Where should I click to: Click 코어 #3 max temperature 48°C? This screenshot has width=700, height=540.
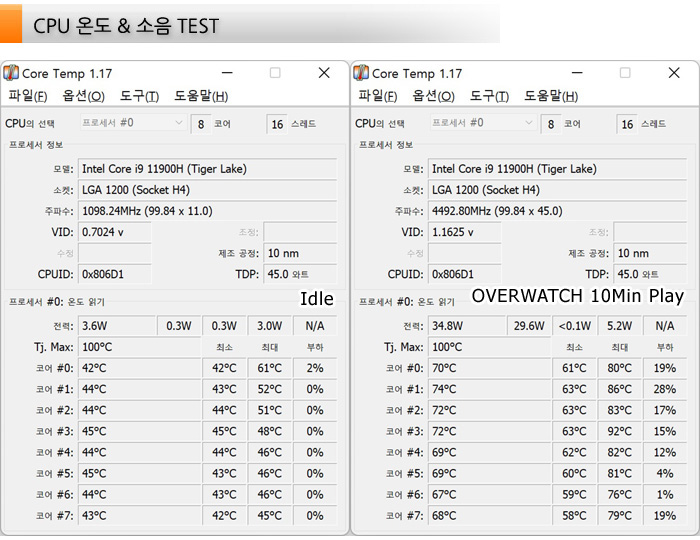tap(270, 431)
